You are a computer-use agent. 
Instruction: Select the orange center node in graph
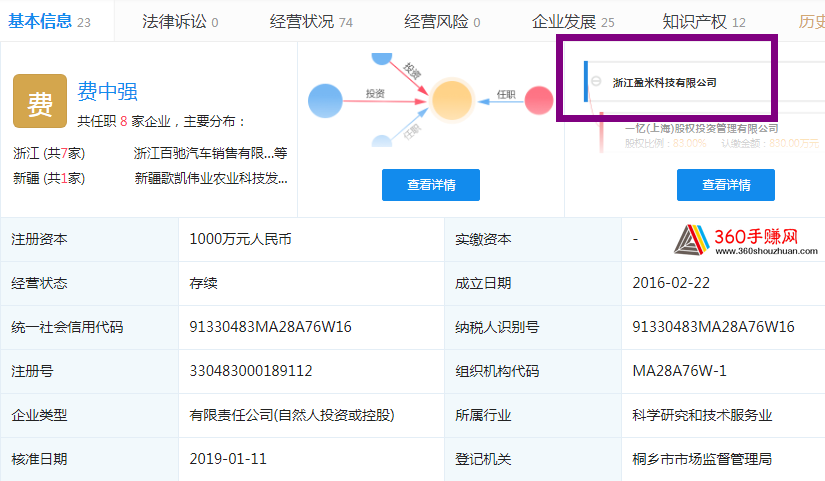click(451, 101)
